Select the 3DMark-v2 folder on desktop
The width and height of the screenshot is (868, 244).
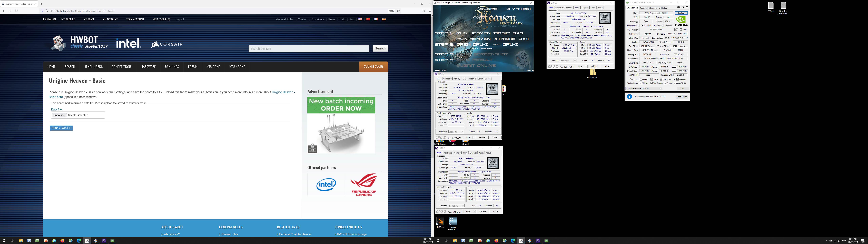click(x=593, y=74)
